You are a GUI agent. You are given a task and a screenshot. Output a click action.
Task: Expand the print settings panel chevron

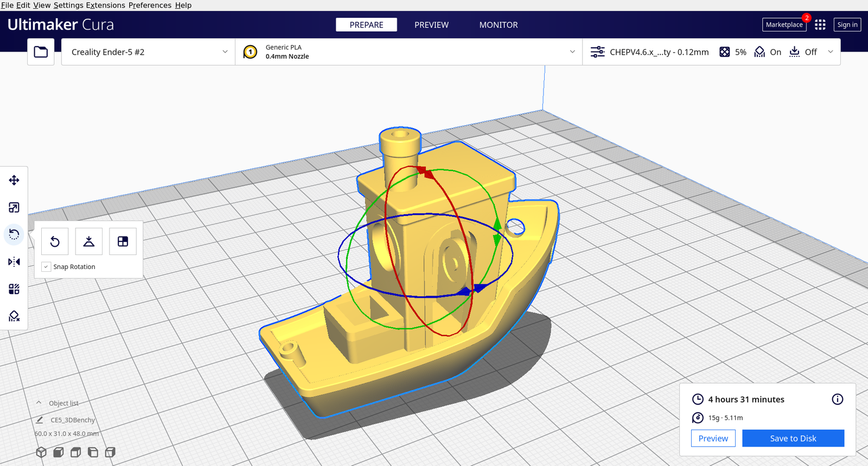pyautogui.click(x=830, y=52)
